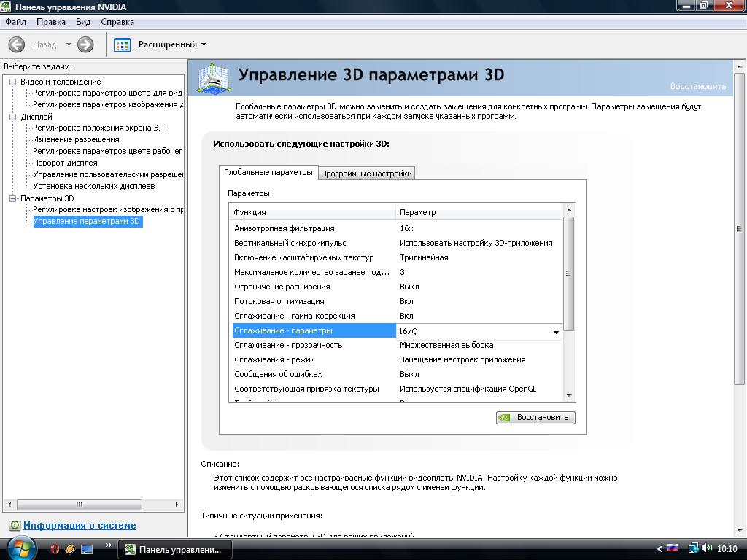Select Установка нескольких дисплеев
747x560 pixels.
click(94, 186)
